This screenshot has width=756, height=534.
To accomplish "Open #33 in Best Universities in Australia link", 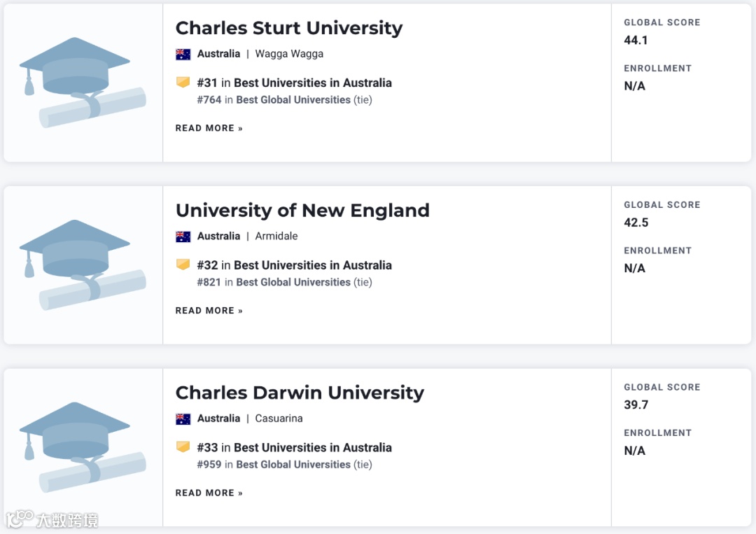I will coord(294,447).
